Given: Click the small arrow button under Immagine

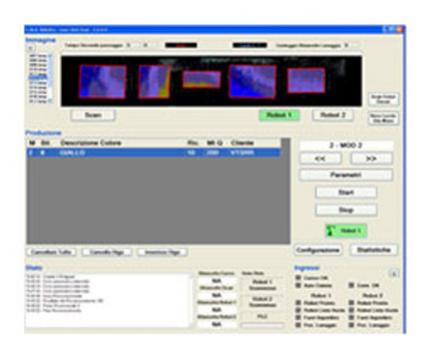Looking at the screenshot, I should [x=30, y=48].
